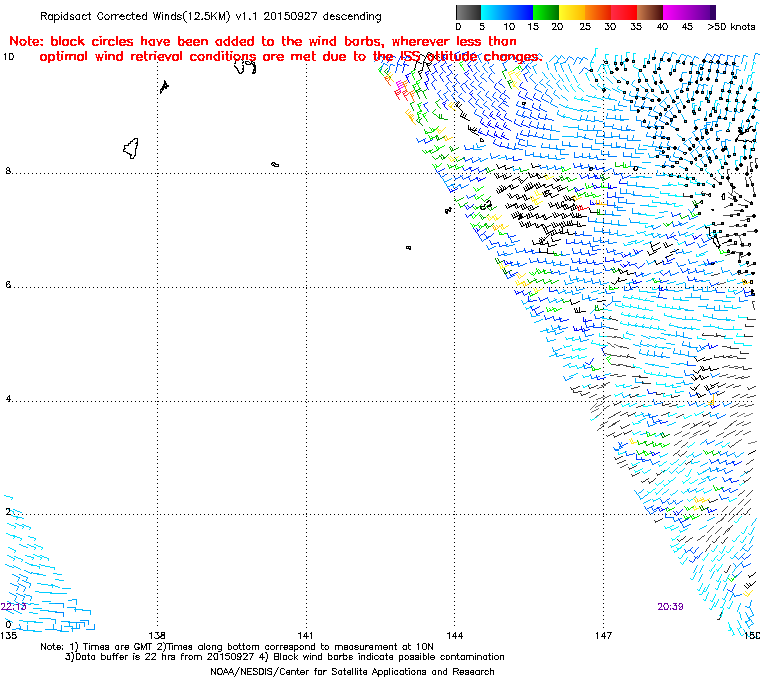The image size is (760, 688).
Task: Select the latitude 6 axis label
Action: (8, 285)
